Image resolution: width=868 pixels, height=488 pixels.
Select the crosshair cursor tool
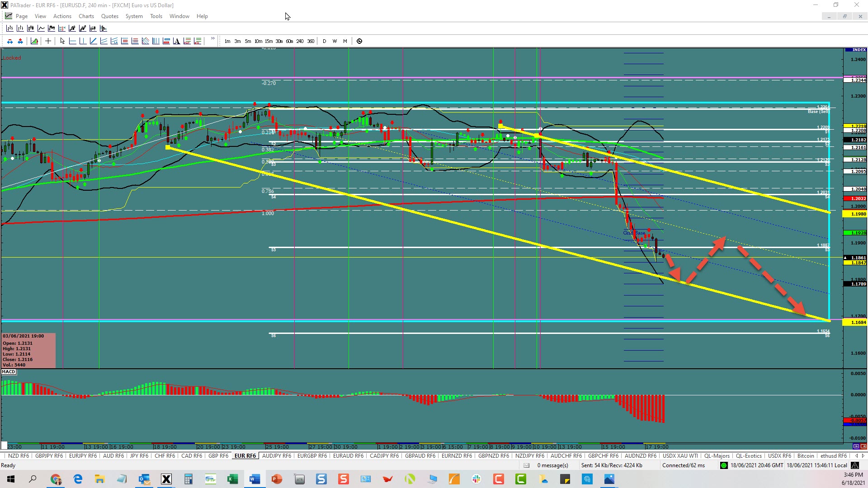48,41
